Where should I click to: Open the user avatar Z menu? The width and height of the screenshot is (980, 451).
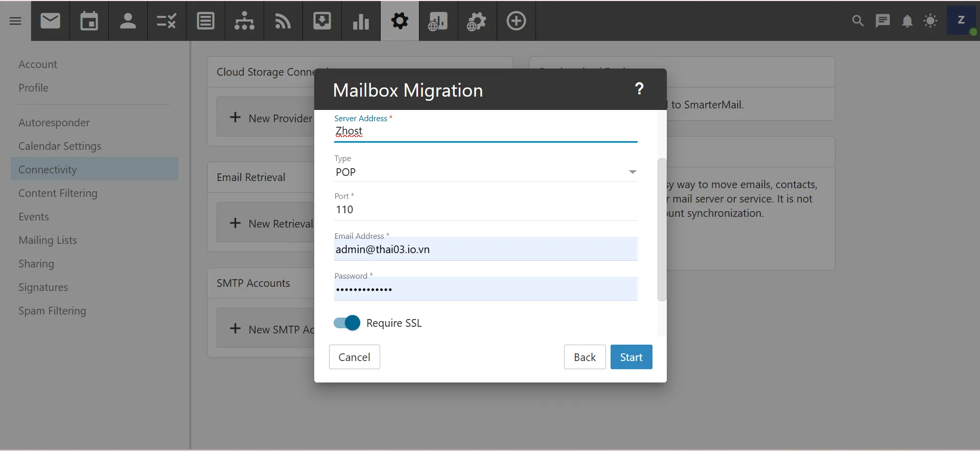(x=961, y=20)
